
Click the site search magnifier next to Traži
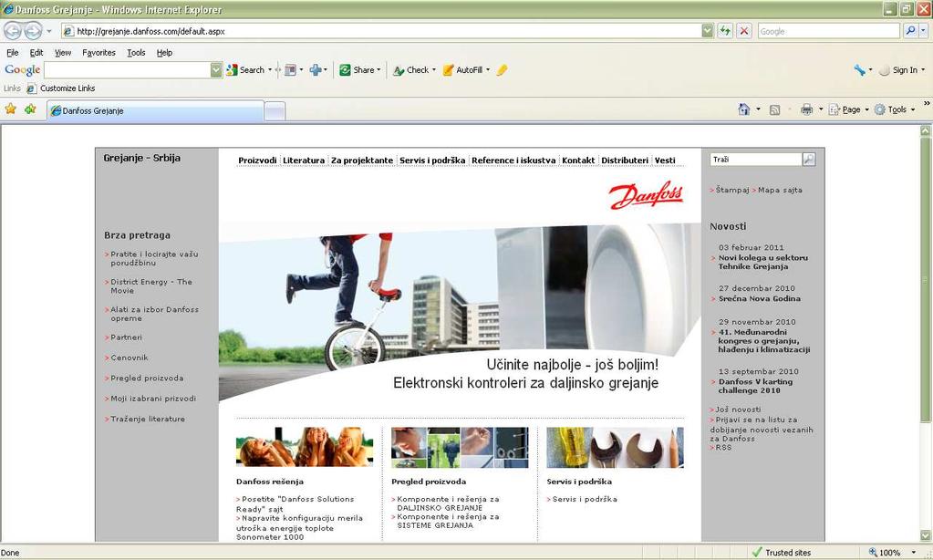[809, 159]
